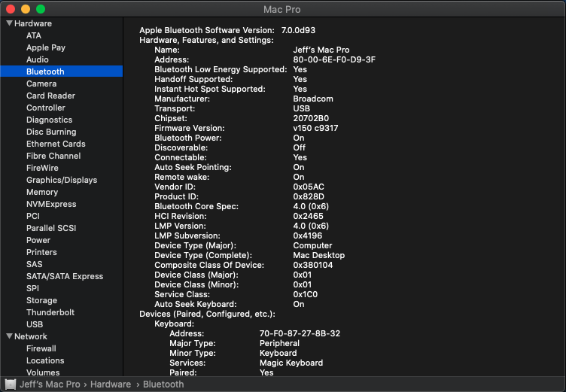This screenshot has height=392, width=566.
Task: Open the Apple Pay section
Action: [46, 47]
